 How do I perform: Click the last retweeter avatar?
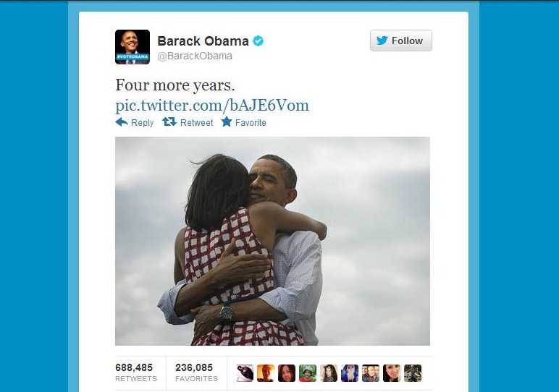click(x=413, y=373)
